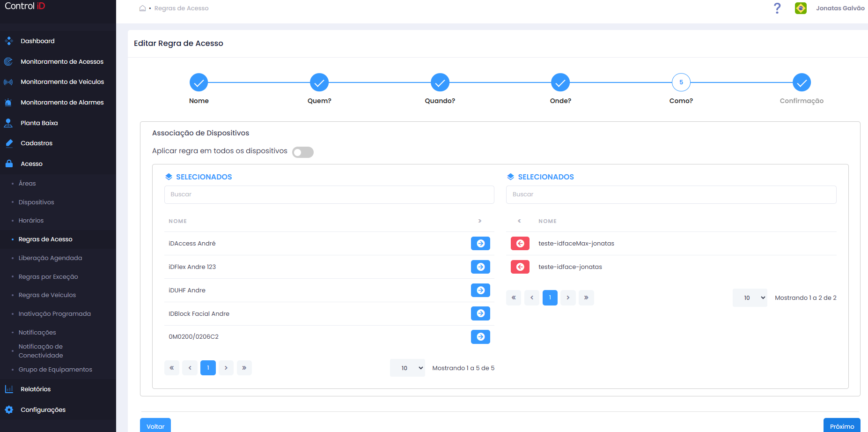Open Dispositivos submenu item
The height and width of the screenshot is (432, 868).
coord(37,202)
